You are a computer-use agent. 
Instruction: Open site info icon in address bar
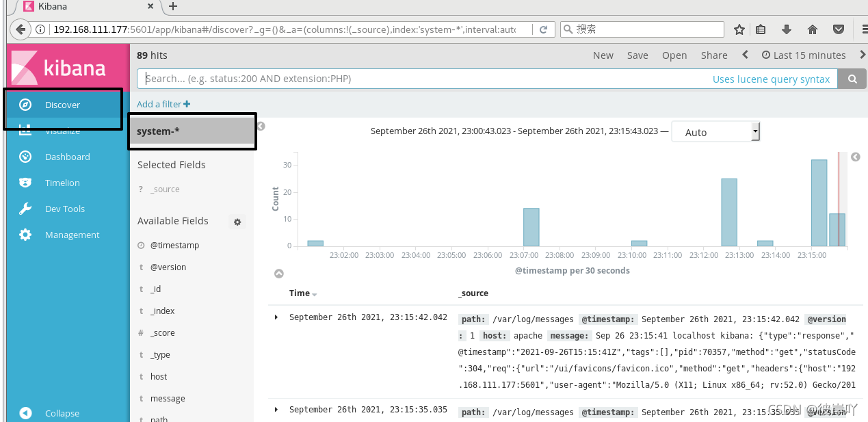40,29
